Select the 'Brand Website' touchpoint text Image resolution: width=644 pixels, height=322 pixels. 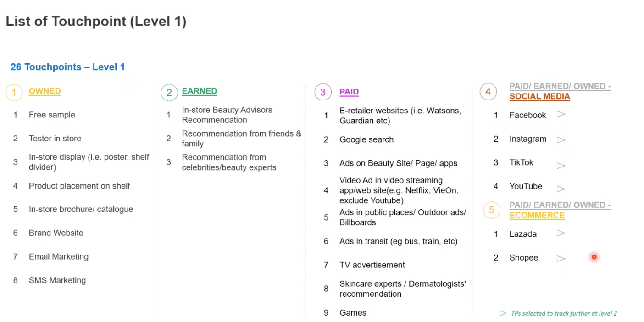pyautogui.click(x=56, y=233)
